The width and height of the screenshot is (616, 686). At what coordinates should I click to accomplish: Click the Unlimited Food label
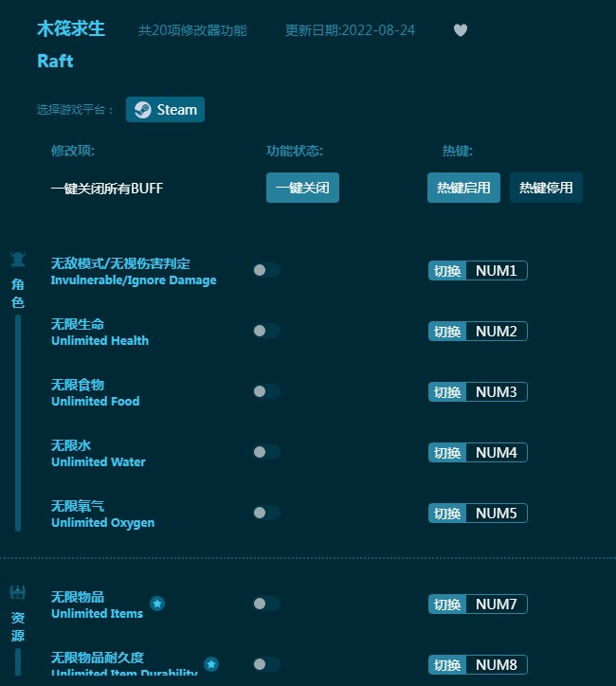point(96,401)
